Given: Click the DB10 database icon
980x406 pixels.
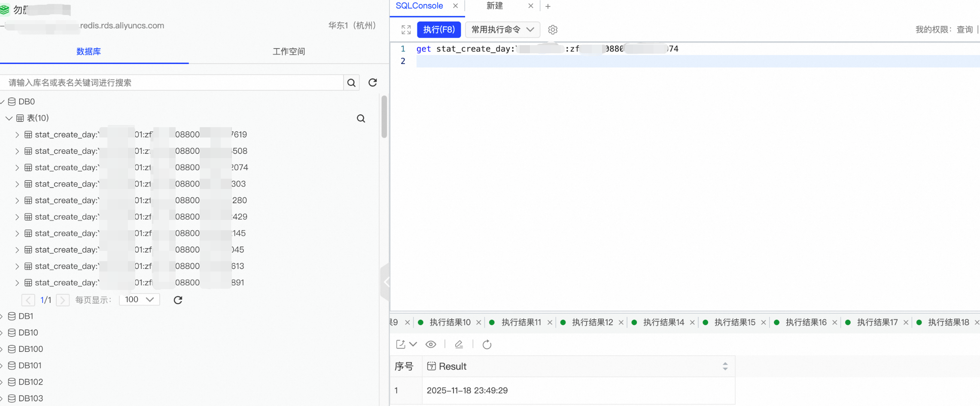Looking at the screenshot, I should coord(12,333).
